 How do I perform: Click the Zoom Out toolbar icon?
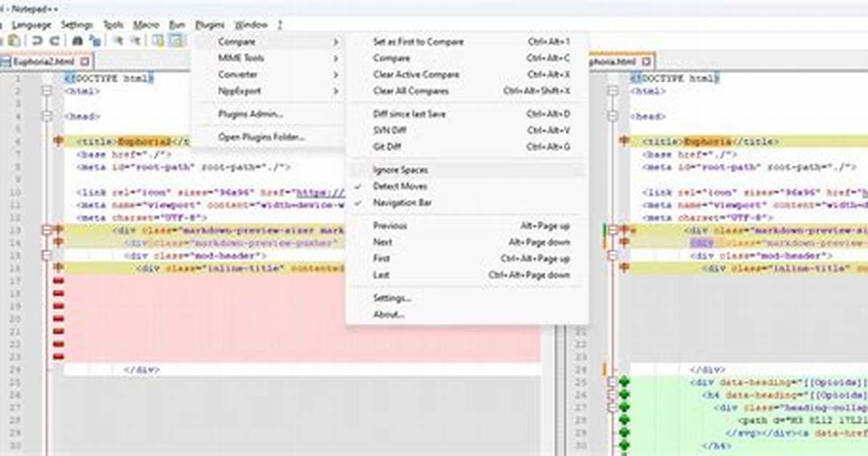coord(136,41)
